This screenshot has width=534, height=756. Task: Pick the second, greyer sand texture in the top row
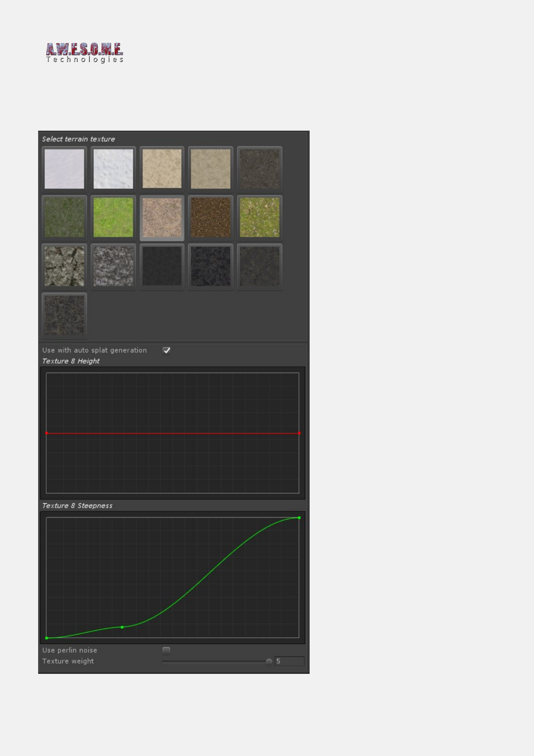[x=210, y=169]
